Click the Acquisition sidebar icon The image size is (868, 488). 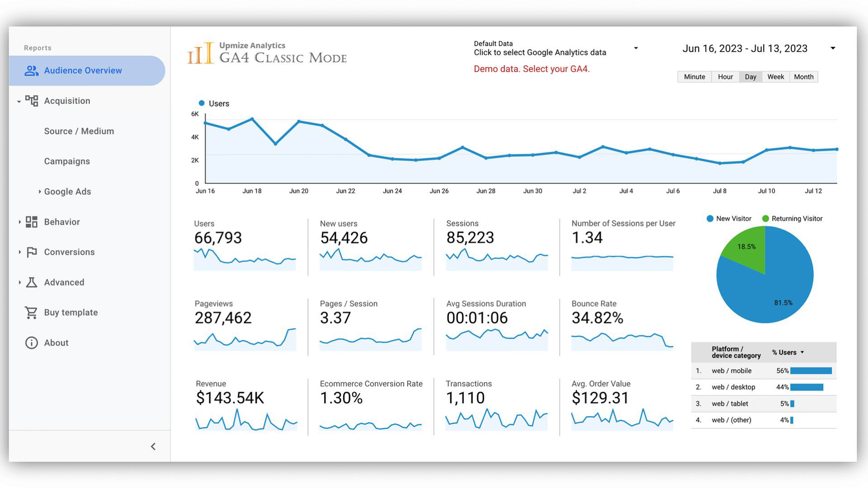pos(32,101)
